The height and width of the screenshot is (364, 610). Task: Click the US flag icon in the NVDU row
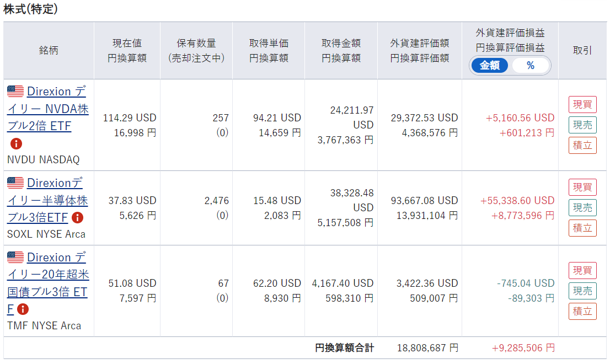(x=15, y=92)
